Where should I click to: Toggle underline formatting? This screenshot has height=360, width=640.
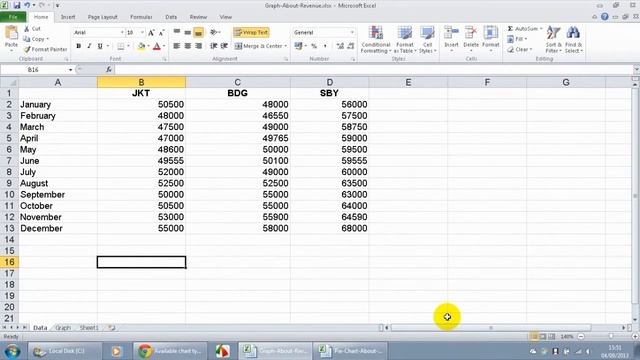click(x=100, y=46)
